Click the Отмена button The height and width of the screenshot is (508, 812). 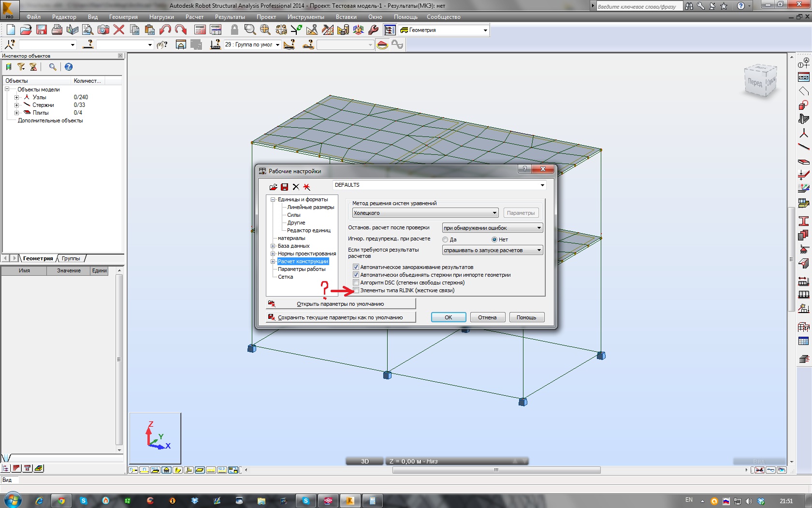487,317
